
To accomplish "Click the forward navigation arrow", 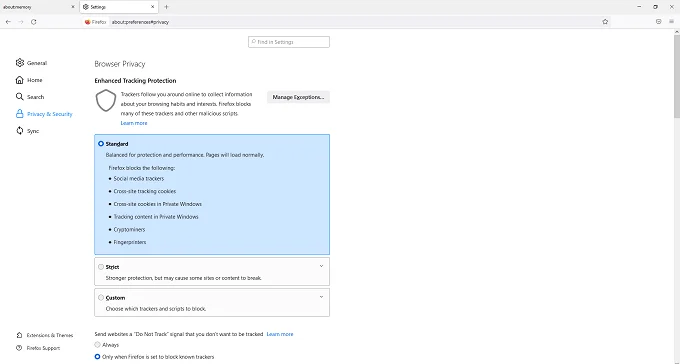I will click(21, 22).
